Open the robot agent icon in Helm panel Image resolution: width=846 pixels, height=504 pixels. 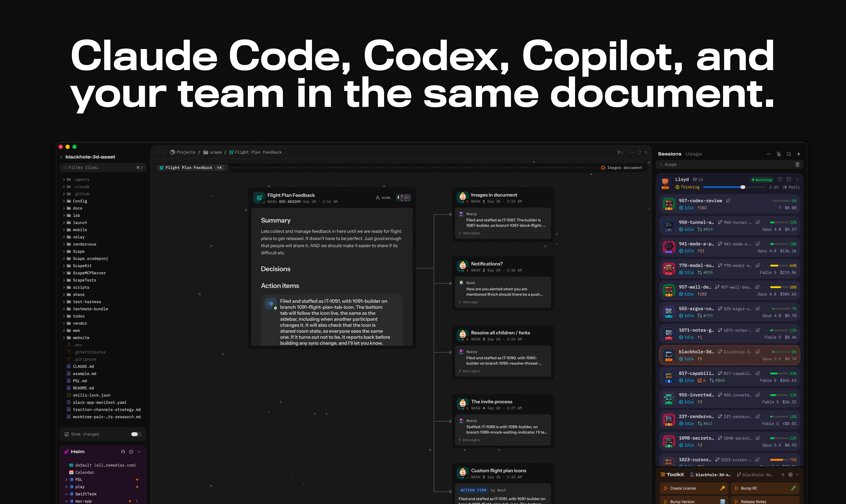(131, 452)
